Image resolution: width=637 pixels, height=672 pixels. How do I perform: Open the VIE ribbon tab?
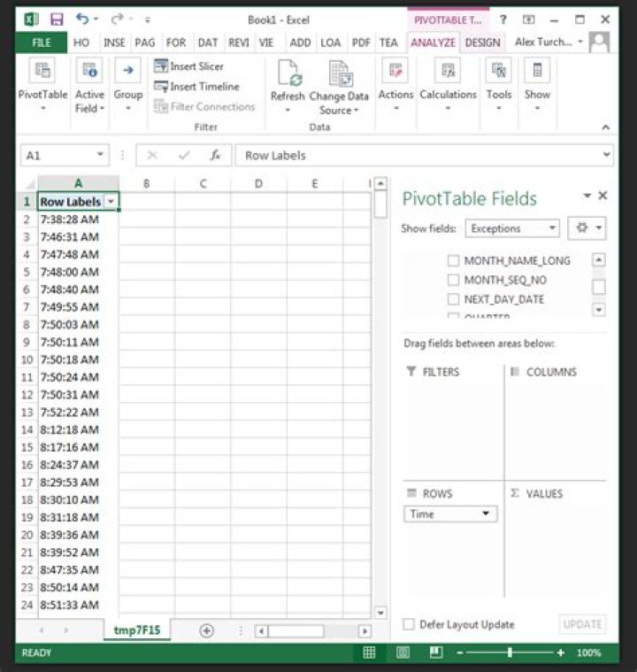point(266,42)
